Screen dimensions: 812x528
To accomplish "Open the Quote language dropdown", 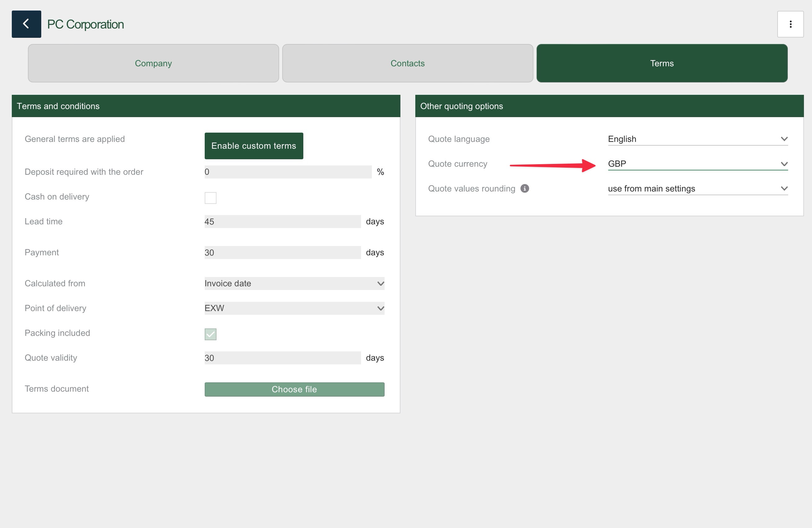I will tap(697, 139).
